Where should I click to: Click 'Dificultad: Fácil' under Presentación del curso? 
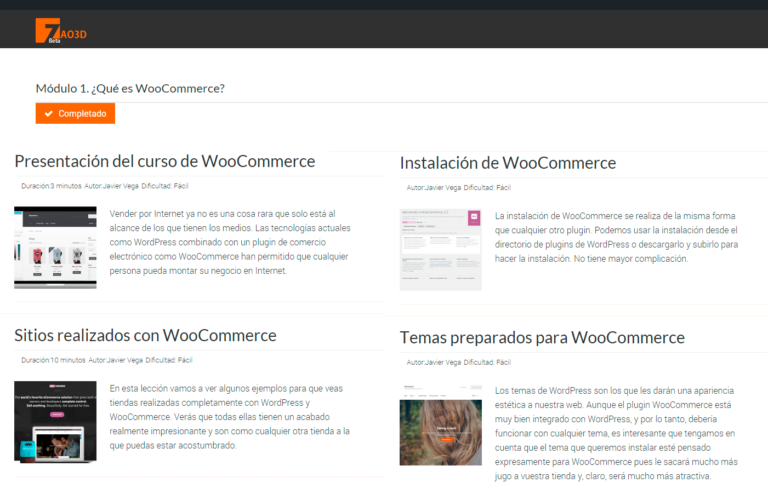165,186
